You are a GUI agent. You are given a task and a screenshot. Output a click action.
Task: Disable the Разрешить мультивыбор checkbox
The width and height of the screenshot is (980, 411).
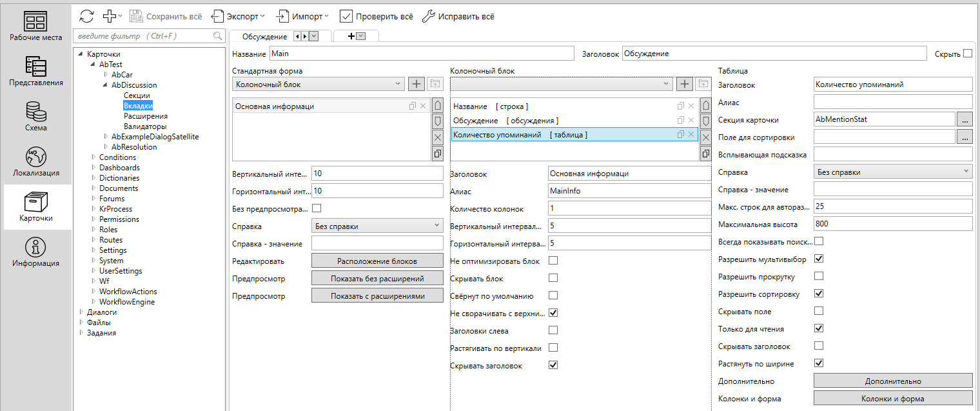819,259
